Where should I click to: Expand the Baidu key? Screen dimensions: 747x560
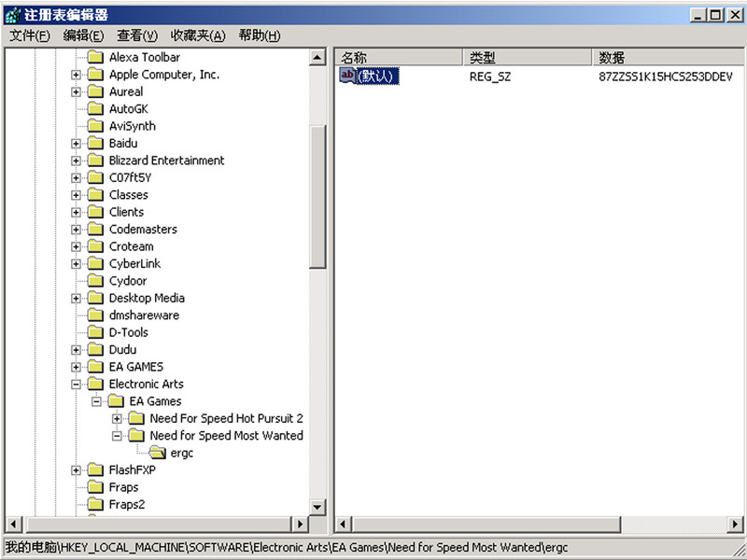click(x=76, y=144)
